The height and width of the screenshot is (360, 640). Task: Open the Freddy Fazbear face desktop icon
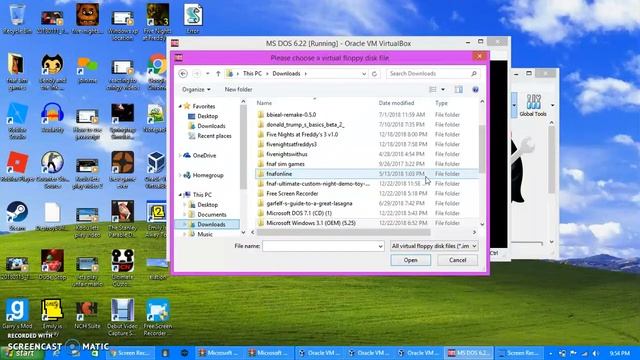[87, 19]
